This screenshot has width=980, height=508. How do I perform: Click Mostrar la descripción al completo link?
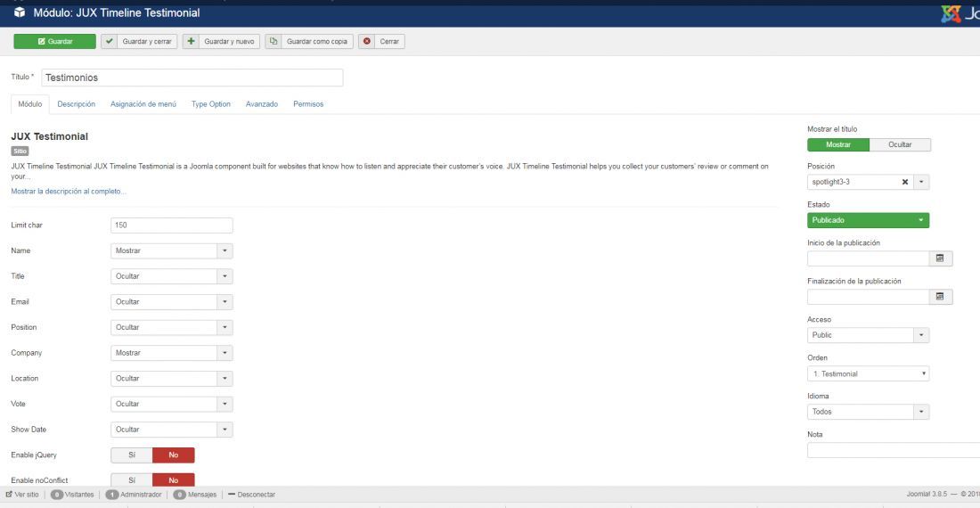[x=68, y=192]
